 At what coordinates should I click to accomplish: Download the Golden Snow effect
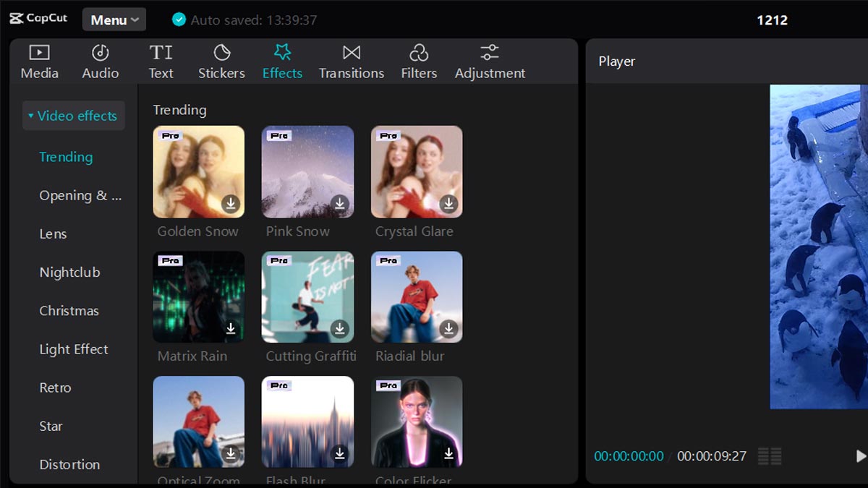tap(231, 205)
